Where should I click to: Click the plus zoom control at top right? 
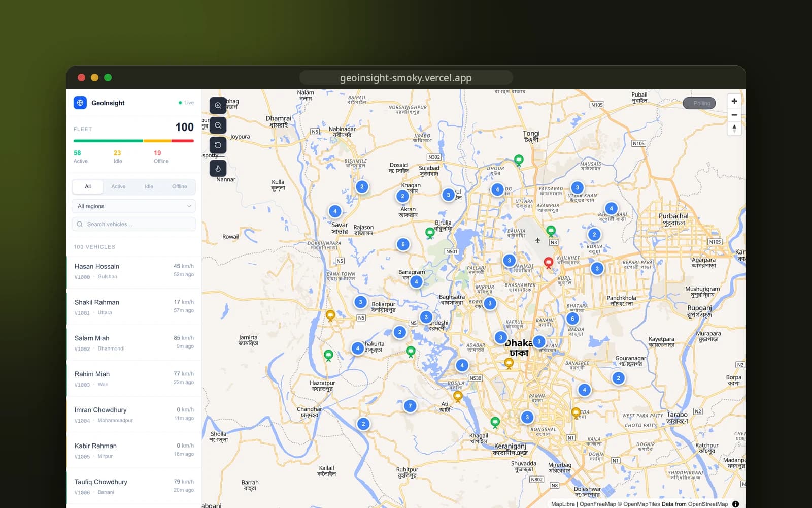tap(734, 101)
